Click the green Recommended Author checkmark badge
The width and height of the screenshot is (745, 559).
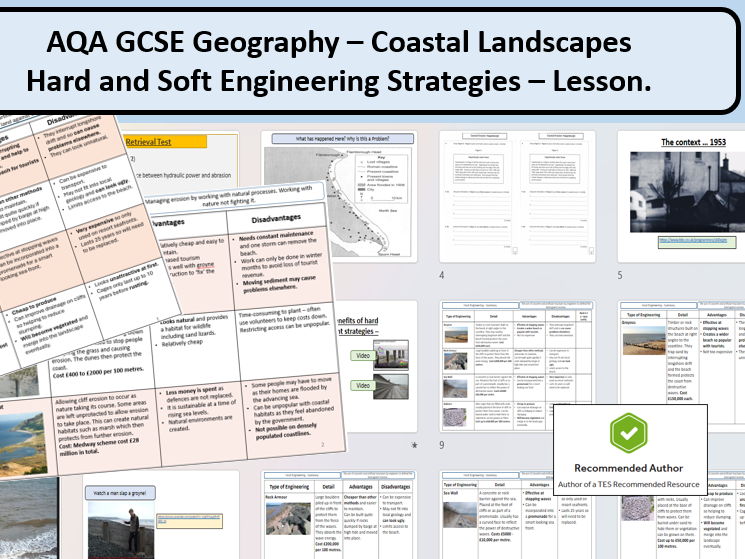629,433
